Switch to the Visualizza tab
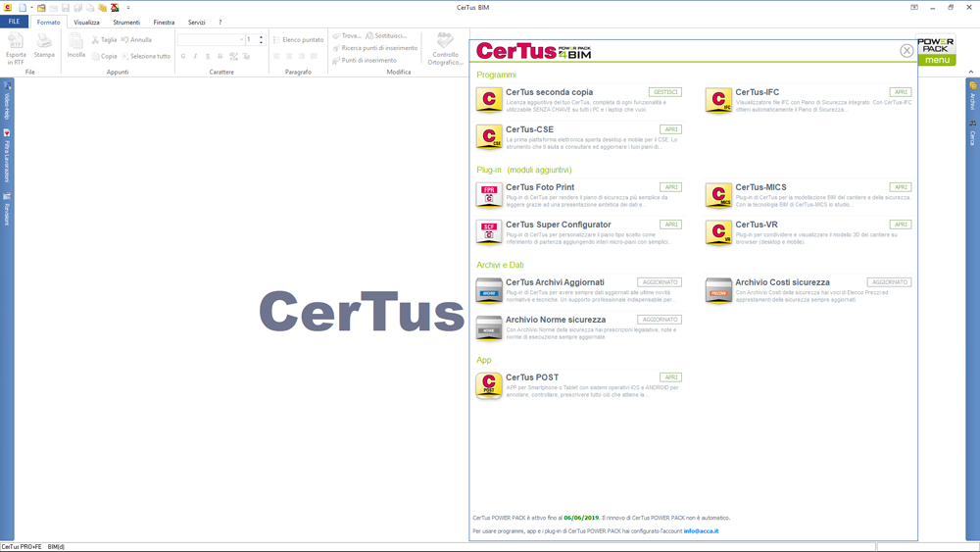 [86, 22]
